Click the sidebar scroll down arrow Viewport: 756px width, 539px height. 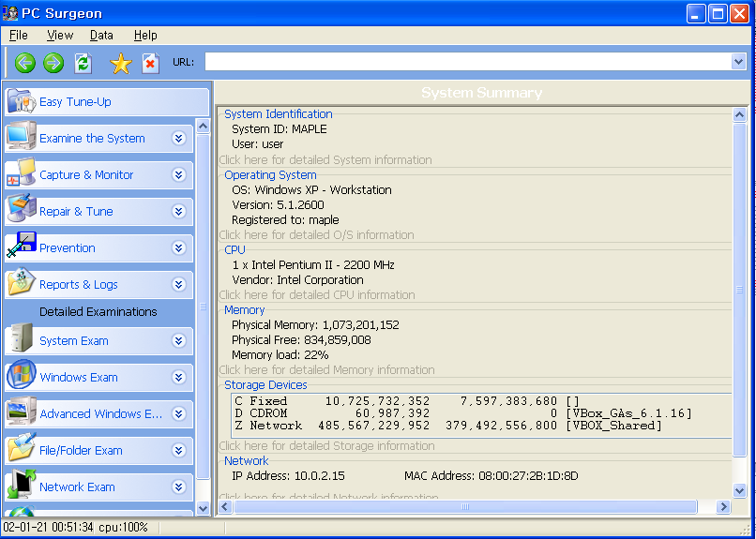(x=203, y=508)
